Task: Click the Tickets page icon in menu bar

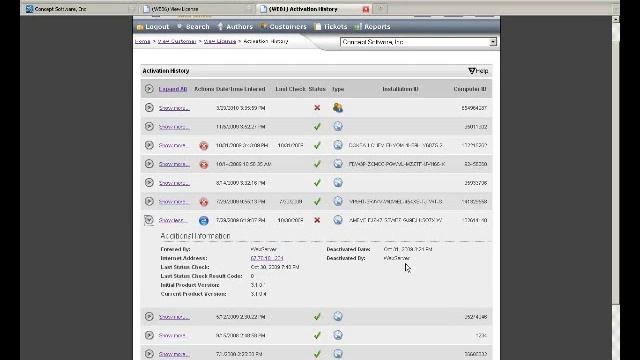Action: click(x=318, y=27)
